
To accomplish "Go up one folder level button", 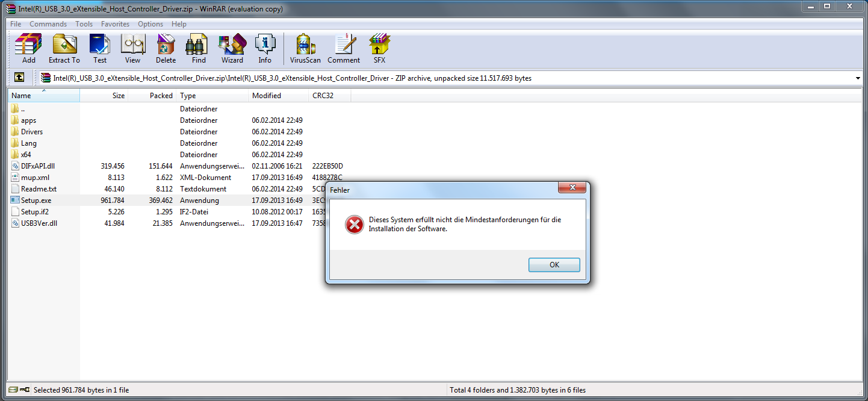I will click(x=19, y=78).
